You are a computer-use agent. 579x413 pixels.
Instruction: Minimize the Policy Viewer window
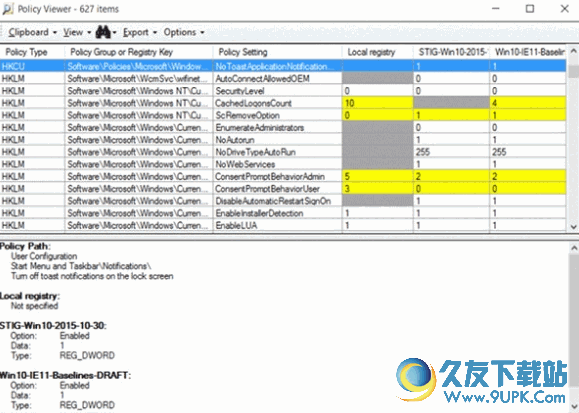click(496, 8)
